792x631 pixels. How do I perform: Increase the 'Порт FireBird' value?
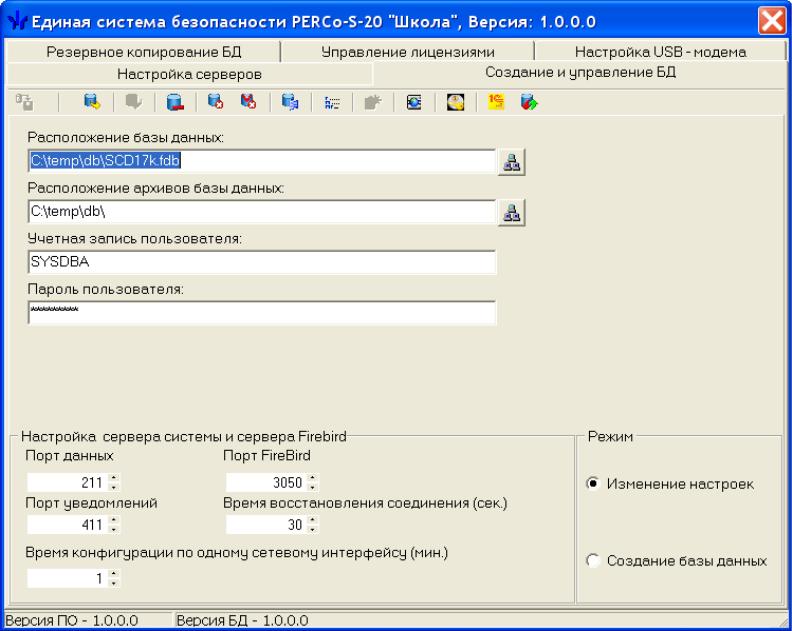[313, 478]
